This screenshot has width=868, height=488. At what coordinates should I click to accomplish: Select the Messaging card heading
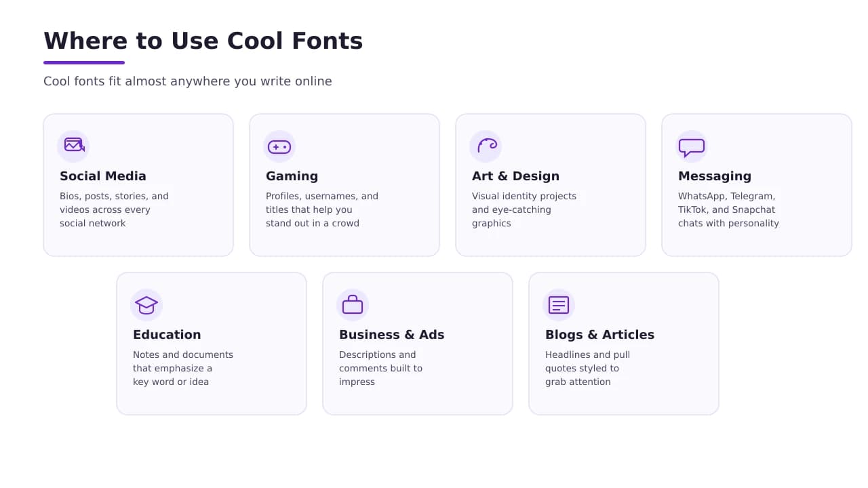click(x=715, y=176)
